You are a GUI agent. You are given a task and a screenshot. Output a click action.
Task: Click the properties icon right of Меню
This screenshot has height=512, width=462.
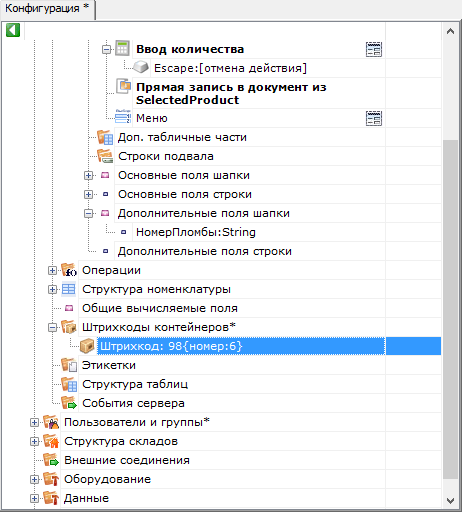point(374,118)
